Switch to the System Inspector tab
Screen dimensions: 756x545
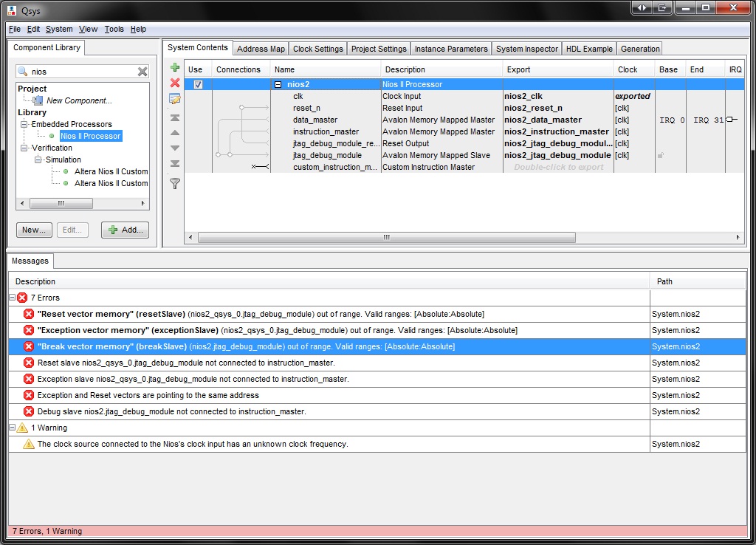tap(527, 49)
